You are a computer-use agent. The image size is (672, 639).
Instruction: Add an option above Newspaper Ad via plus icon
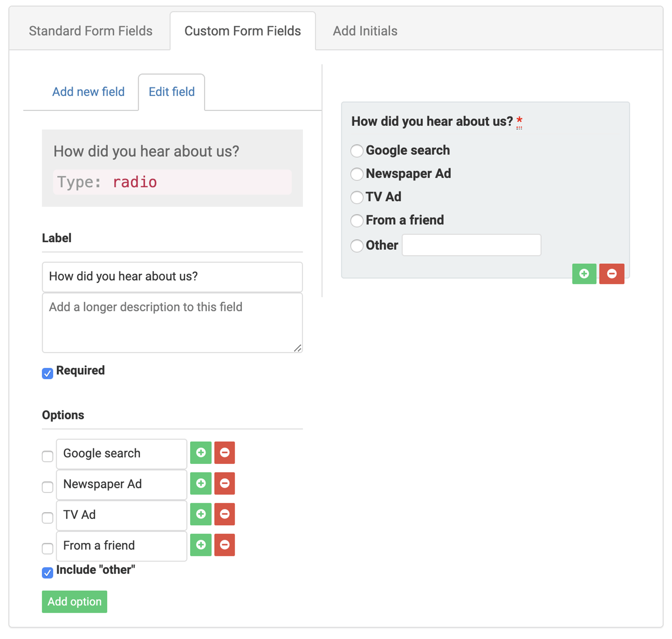point(201,484)
